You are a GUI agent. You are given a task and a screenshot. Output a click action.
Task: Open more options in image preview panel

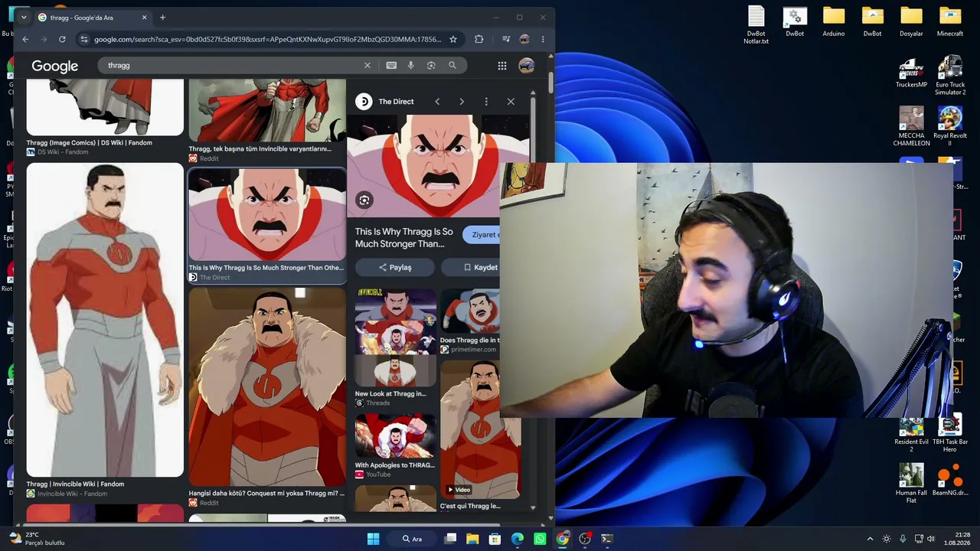pos(486,101)
